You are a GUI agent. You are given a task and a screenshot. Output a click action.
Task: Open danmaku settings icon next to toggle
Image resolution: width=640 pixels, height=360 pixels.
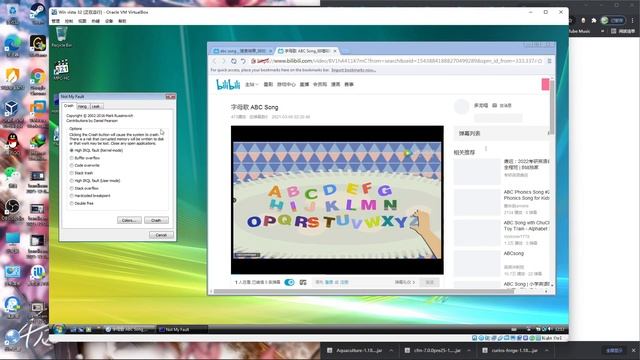pos(303,282)
